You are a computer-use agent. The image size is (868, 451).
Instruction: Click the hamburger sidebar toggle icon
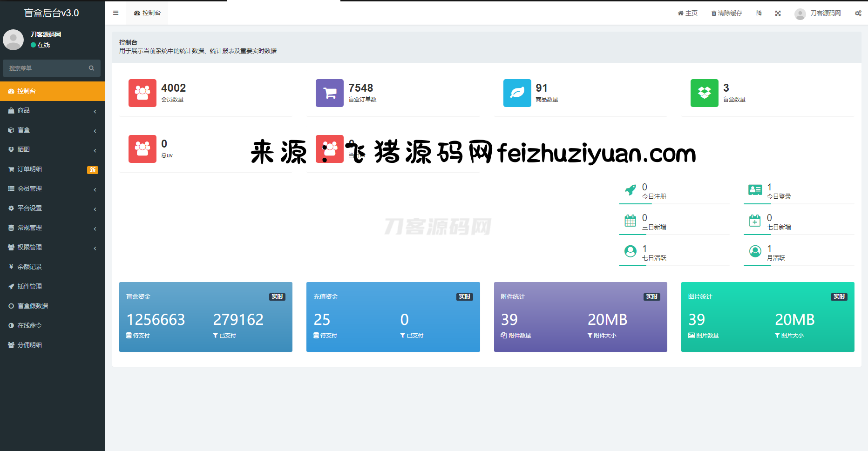(x=115, y=13)
